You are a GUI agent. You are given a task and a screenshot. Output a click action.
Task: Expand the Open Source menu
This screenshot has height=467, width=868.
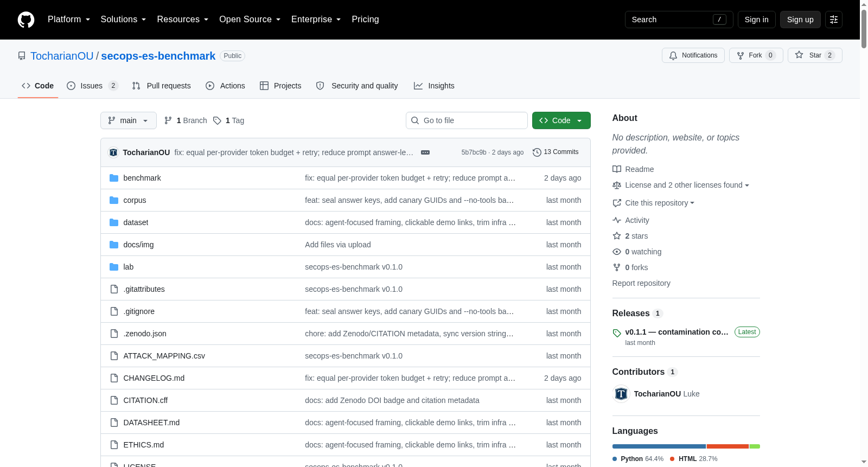[250, 20]
